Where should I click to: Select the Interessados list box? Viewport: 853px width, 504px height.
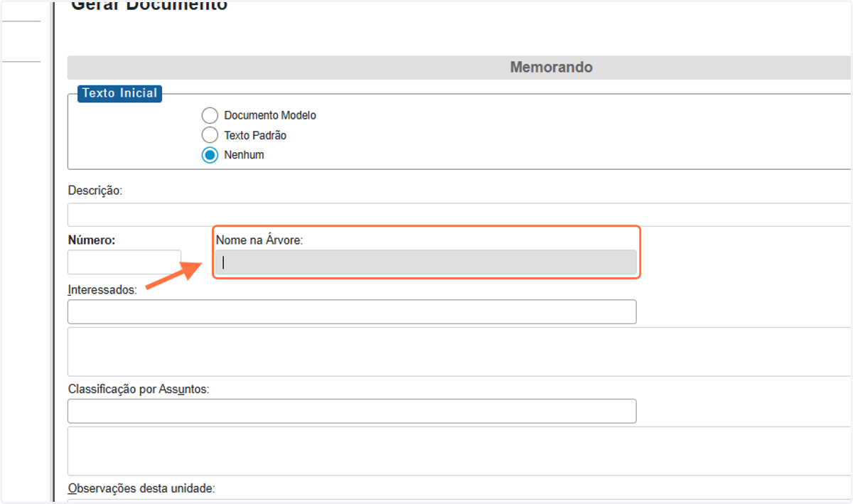tap(460, 351)
